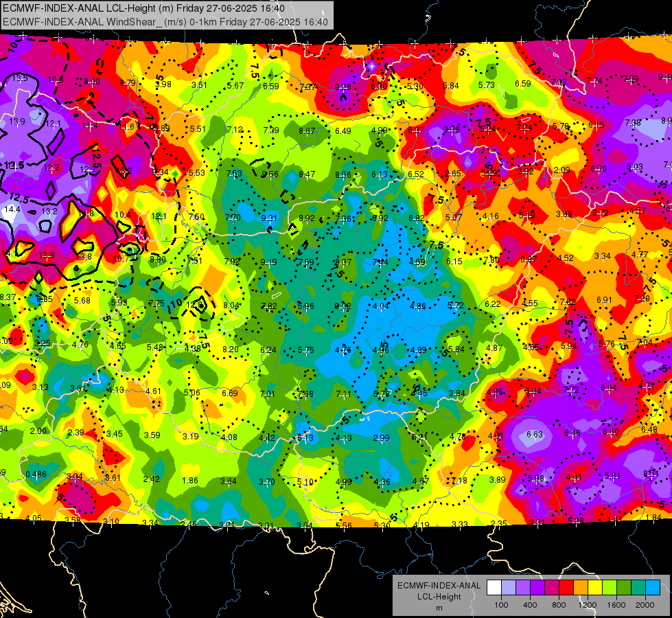Click the map value 7.11
Screen dimensions: 672x618
click(x=344, y=393)
